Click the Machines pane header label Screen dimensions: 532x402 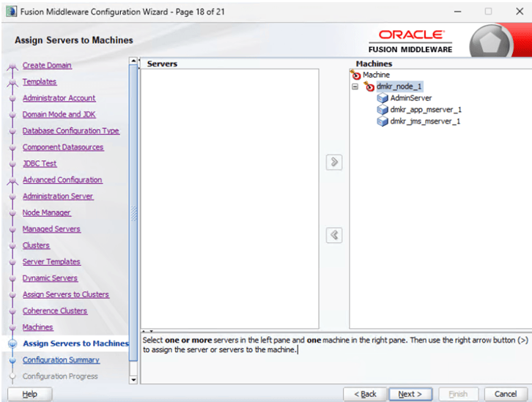click(374, 64)
